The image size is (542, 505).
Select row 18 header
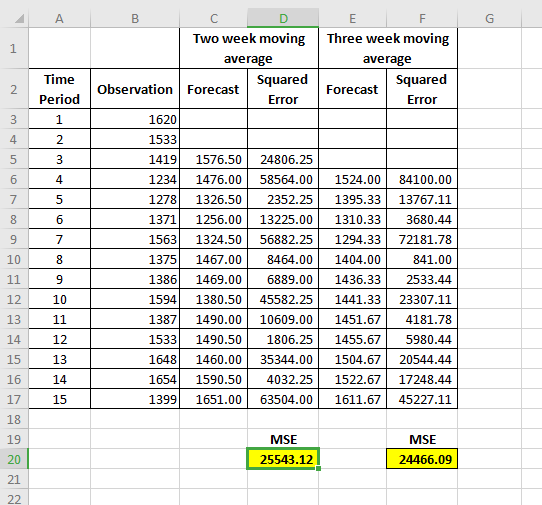14,419
